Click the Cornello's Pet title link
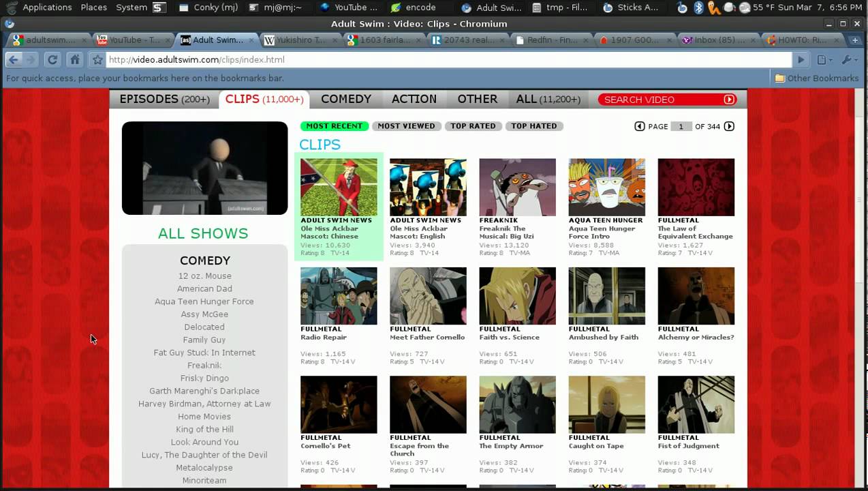Viewport: 868px width, 491px height. coord(326,446)
